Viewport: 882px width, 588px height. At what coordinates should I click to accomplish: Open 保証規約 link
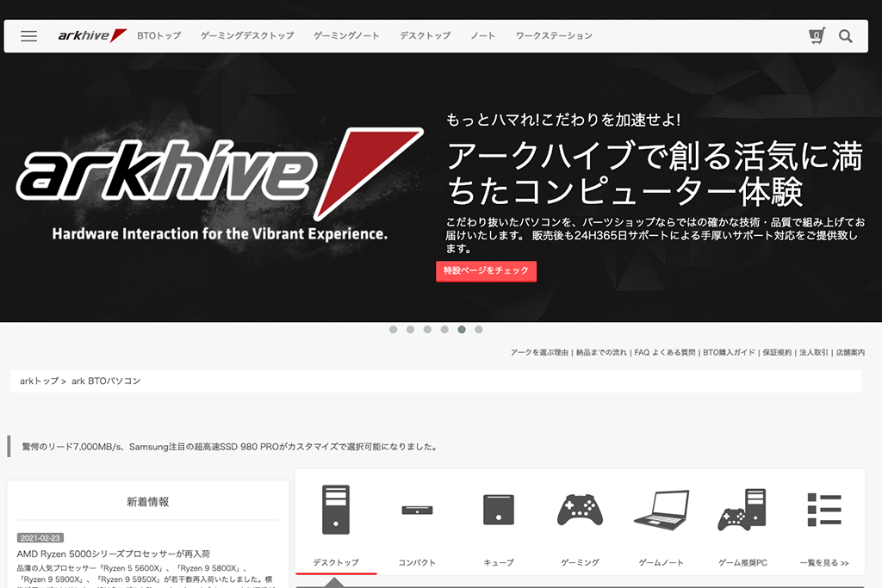(x=777, y=352)
